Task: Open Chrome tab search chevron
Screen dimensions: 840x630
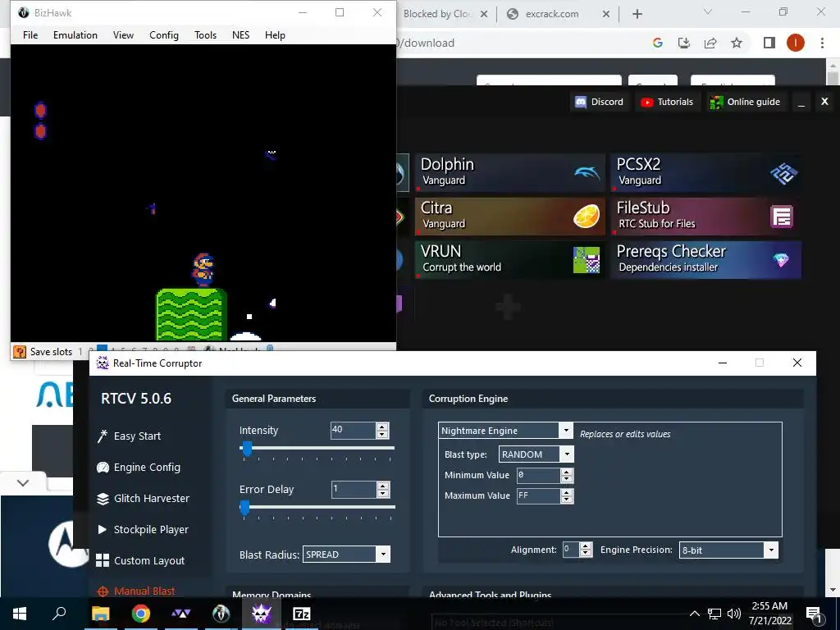Action: (x=708, y=11)
